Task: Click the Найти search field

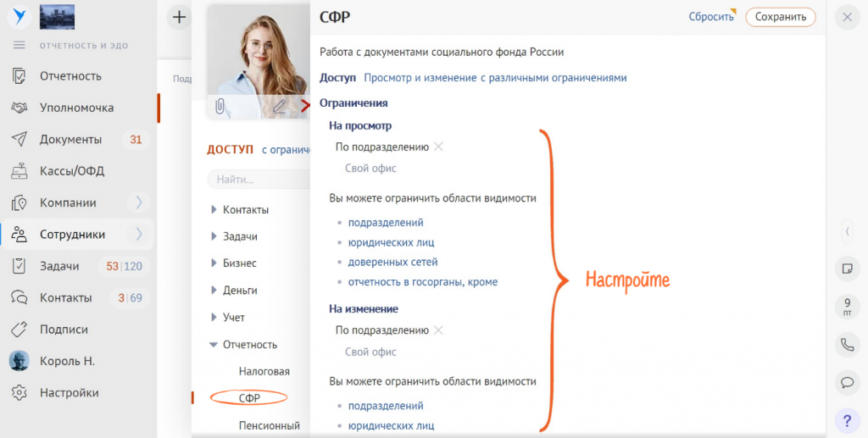Action: point(259,180)
